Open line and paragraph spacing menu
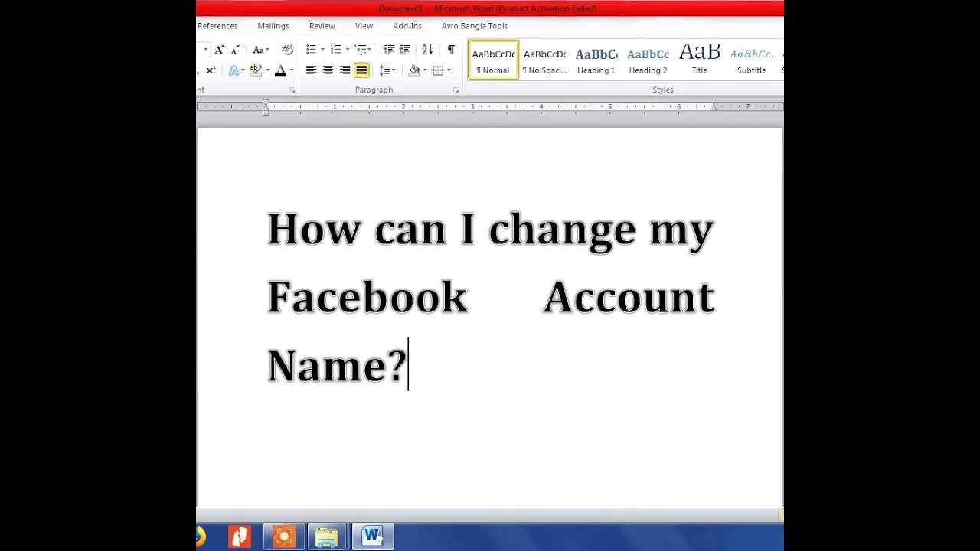 (x=387, y=70)
